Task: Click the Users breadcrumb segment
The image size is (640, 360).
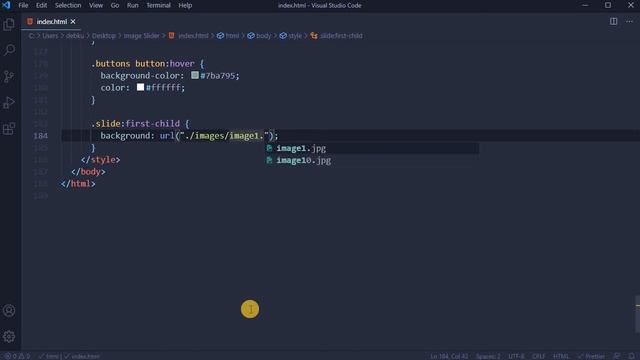Action: click(50, 36)
